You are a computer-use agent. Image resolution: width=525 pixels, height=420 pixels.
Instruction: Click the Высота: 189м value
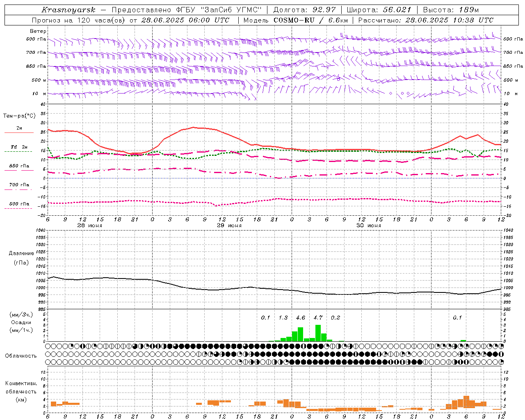451,10
